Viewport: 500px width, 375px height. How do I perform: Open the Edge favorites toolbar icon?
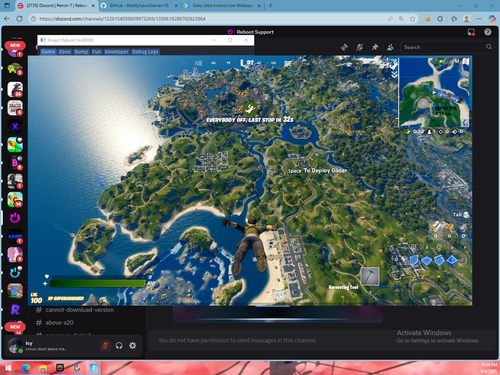[x=454, y=19]
